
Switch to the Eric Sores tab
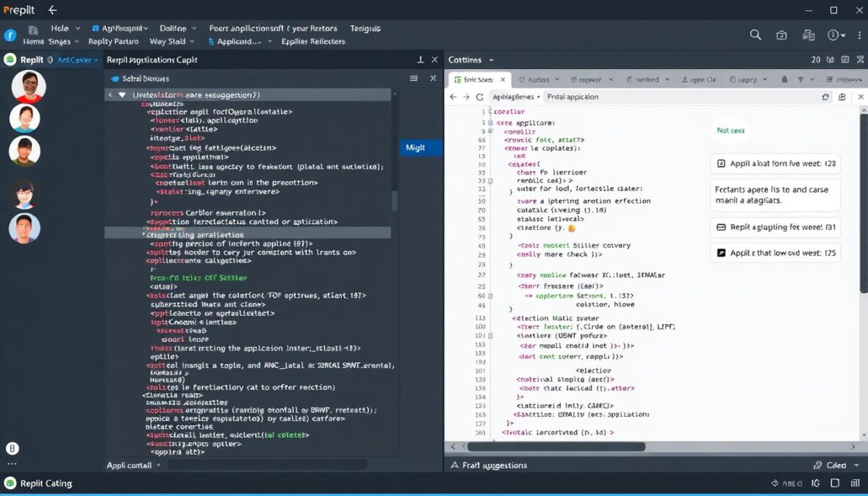[479, 79]
